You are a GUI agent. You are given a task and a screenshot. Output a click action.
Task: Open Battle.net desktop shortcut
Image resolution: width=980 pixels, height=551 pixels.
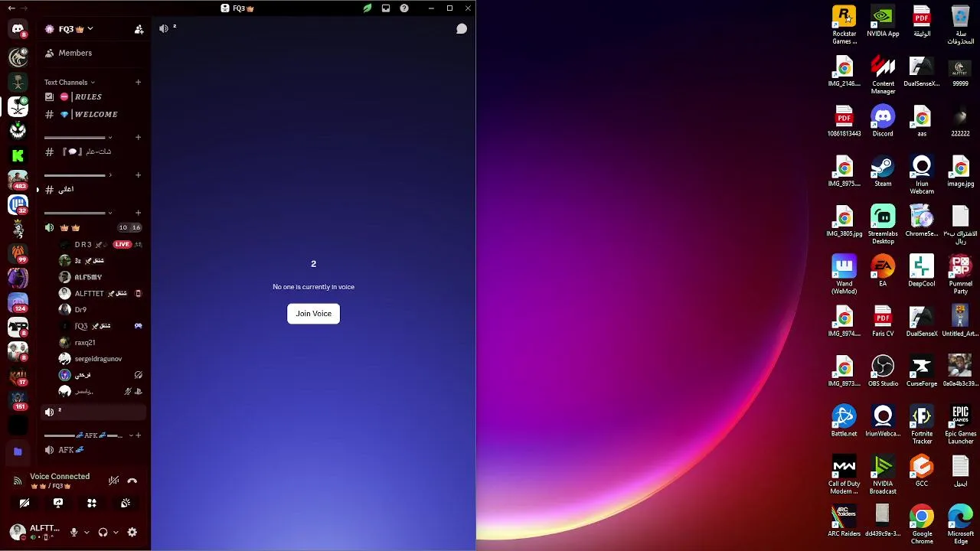tap(844, 421)
